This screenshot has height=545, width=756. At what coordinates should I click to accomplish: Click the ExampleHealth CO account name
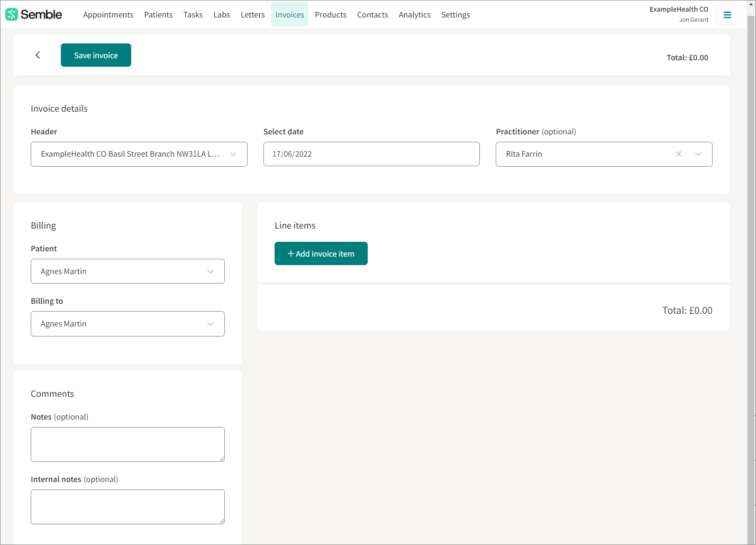(679, 10)
